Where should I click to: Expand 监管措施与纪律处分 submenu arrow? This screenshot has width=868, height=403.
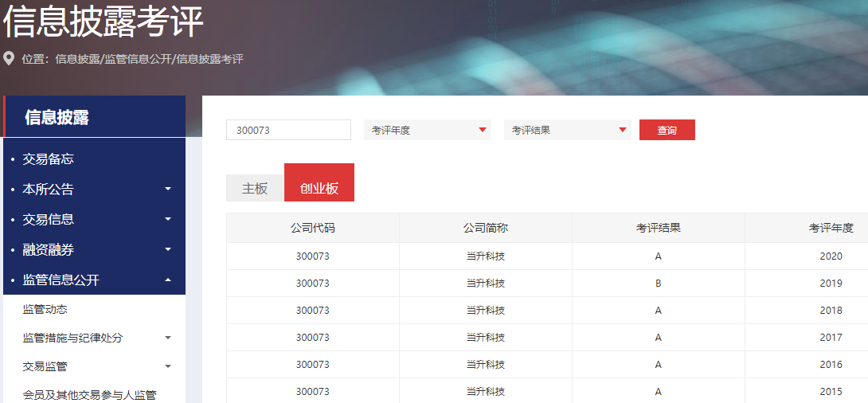[167, 338]
